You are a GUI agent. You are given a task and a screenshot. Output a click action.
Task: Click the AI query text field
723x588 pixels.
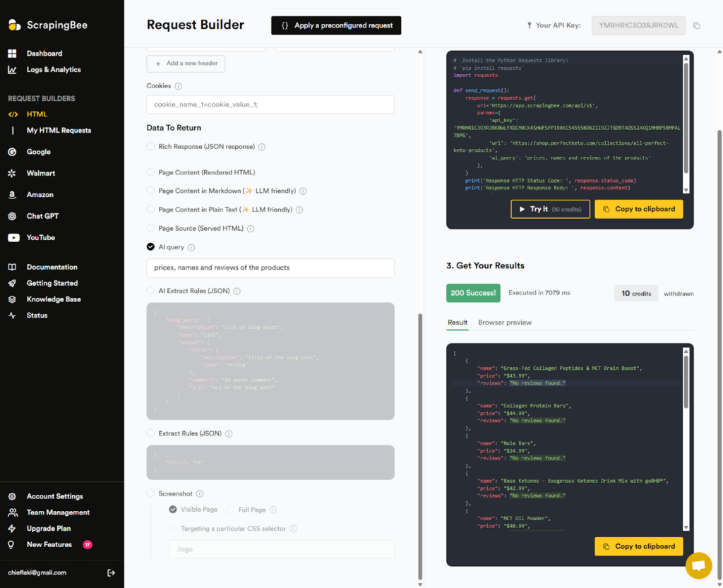click(x=270, y=268)
